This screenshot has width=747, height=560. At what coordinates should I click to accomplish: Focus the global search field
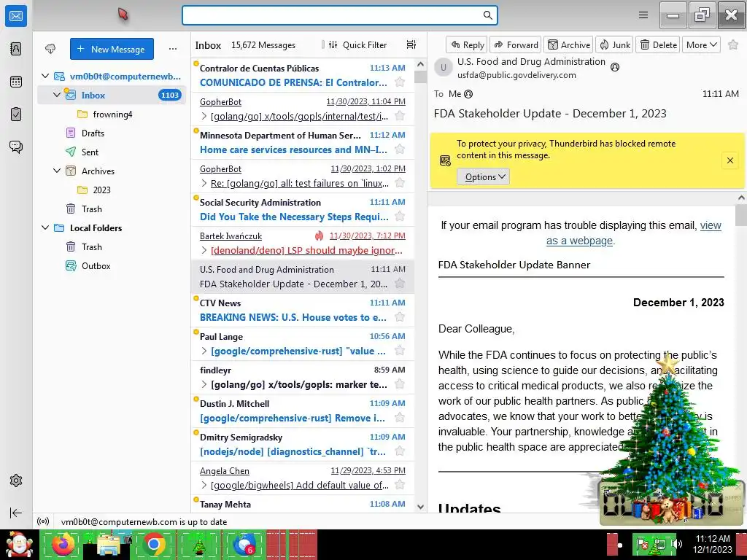333,15
